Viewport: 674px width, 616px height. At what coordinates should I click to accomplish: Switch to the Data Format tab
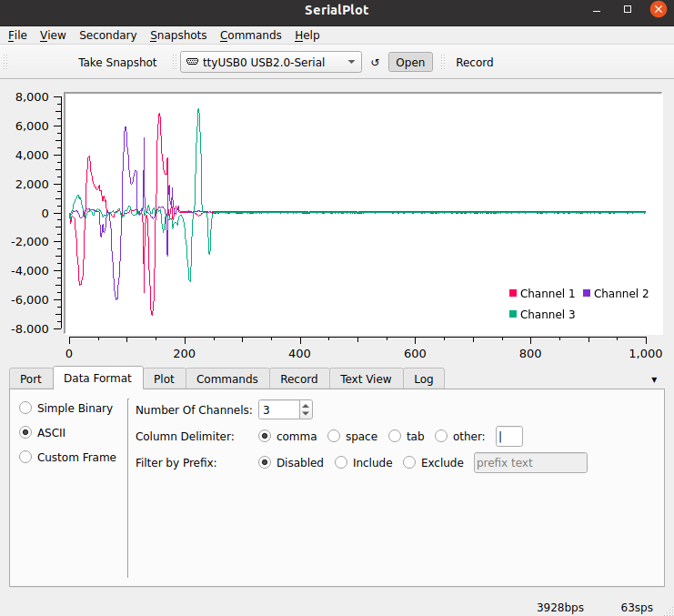click(x=98, y=378)
